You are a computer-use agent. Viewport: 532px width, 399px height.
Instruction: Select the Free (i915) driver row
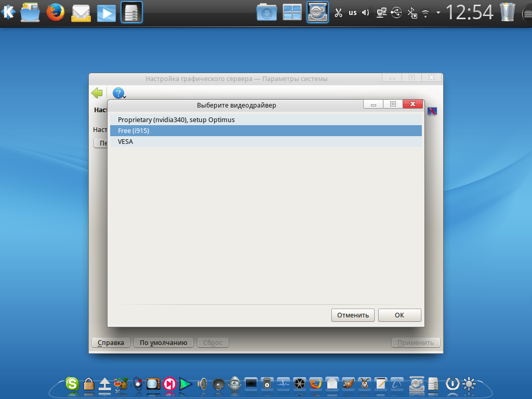point(265,130)
